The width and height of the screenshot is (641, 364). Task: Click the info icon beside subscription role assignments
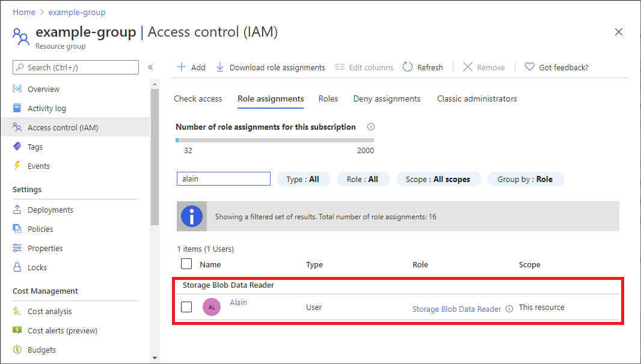tap(371, 127)
